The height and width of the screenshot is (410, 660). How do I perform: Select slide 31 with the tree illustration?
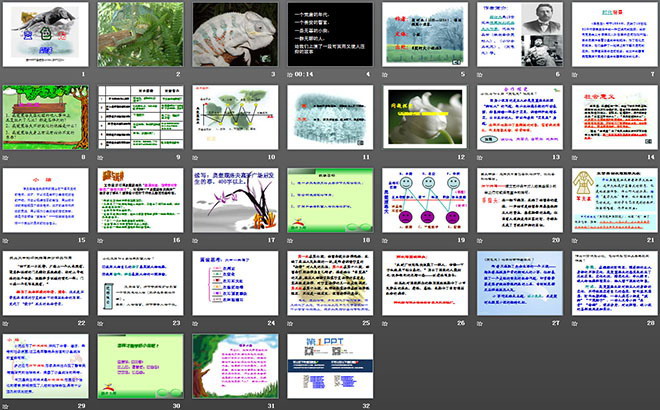pos(235,366)
